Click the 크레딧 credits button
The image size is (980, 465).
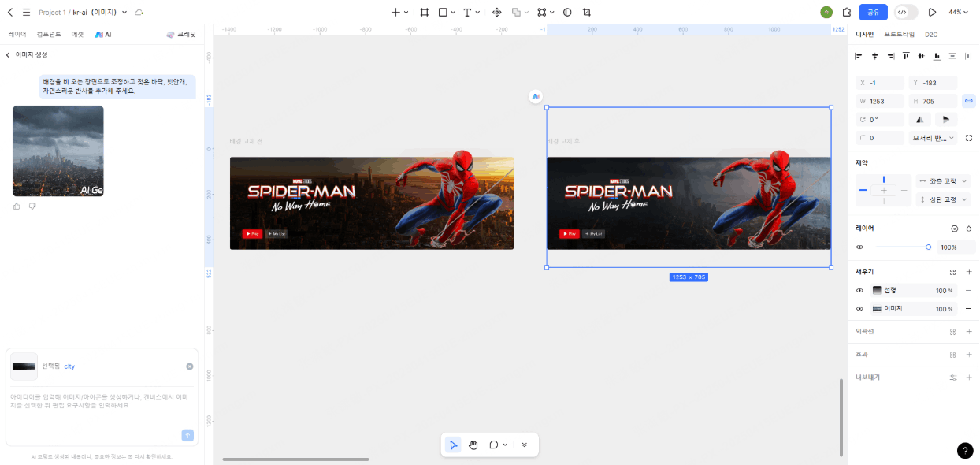tap(181, 35)
